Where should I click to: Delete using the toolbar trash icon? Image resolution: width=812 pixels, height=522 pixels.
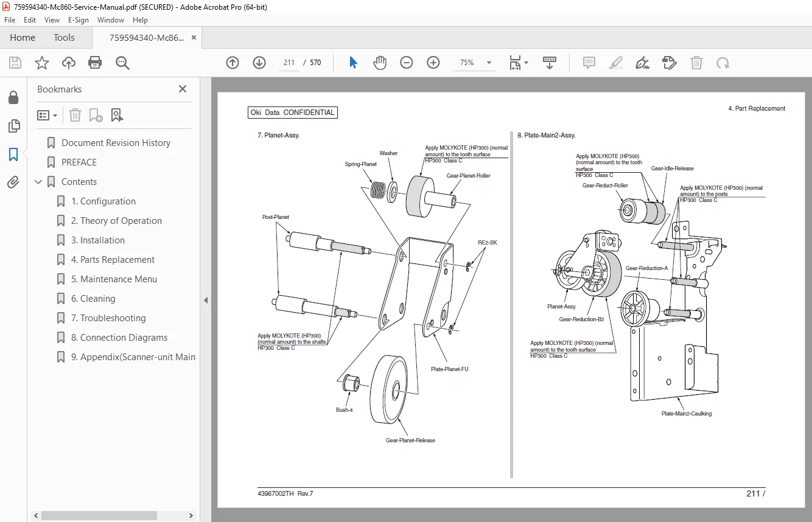pyautogui.click(x=696, y=63)
